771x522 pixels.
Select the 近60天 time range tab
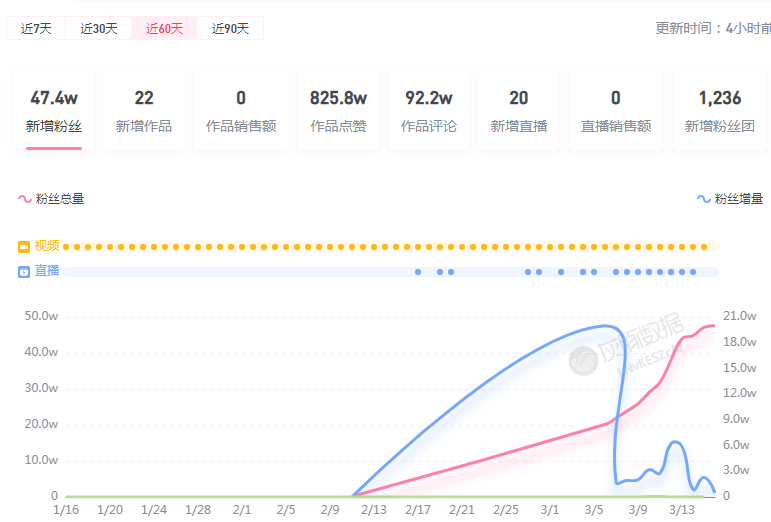point(164,28)
